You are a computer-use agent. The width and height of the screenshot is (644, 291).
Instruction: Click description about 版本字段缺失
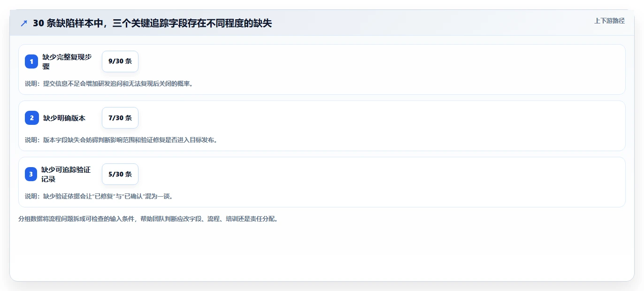[122, 140]
